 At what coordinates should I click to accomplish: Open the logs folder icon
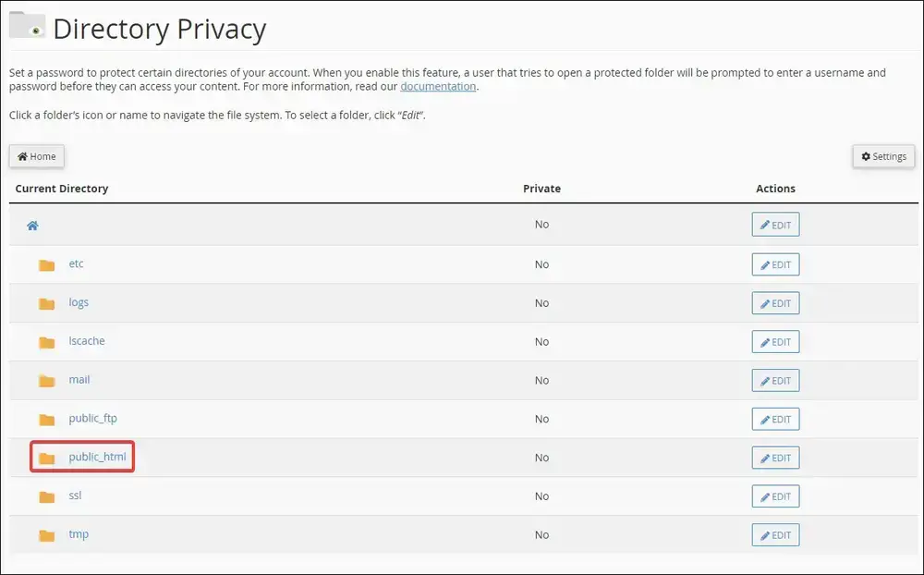pos(46,304)
